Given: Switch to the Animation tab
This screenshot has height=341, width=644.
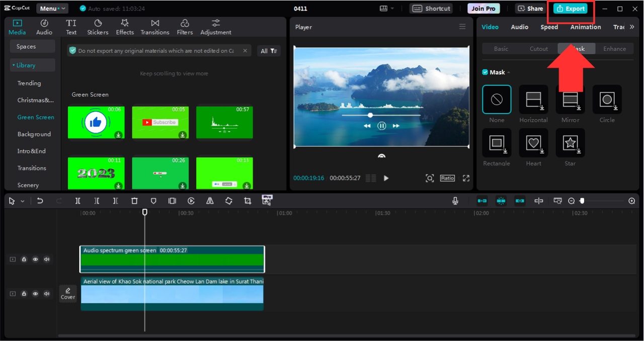Looking at the screenshot, I should 586,27.
